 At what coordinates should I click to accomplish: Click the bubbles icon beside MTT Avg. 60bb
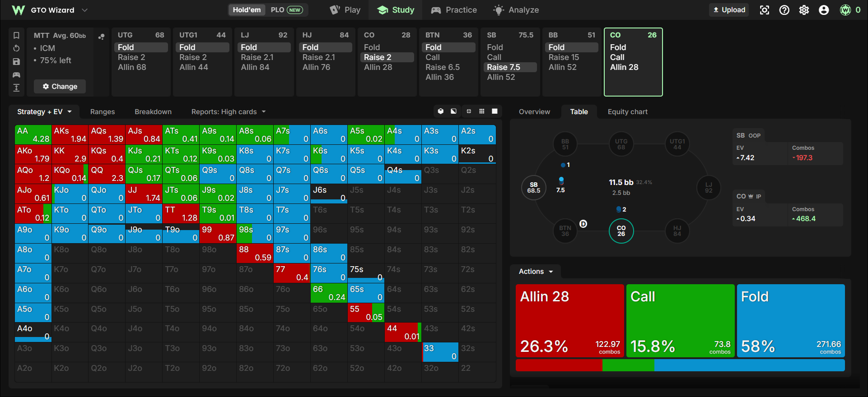[102, 37]
